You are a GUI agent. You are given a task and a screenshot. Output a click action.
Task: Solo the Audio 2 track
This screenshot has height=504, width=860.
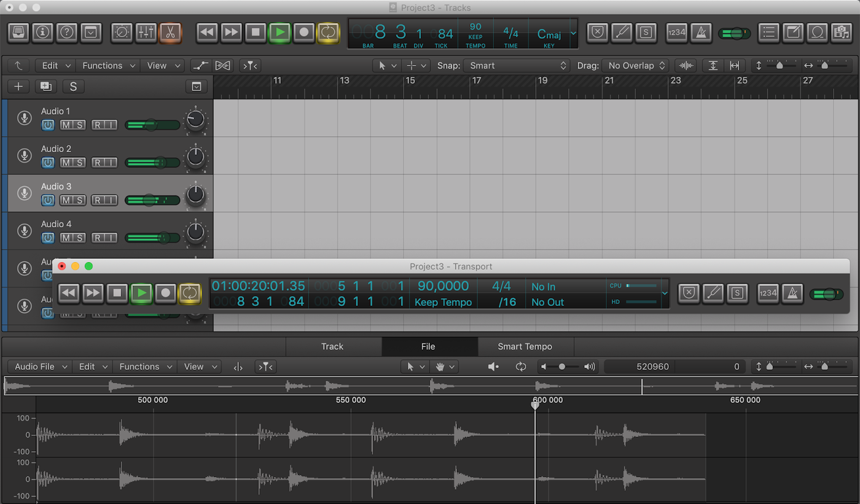[x=80, y=163]
